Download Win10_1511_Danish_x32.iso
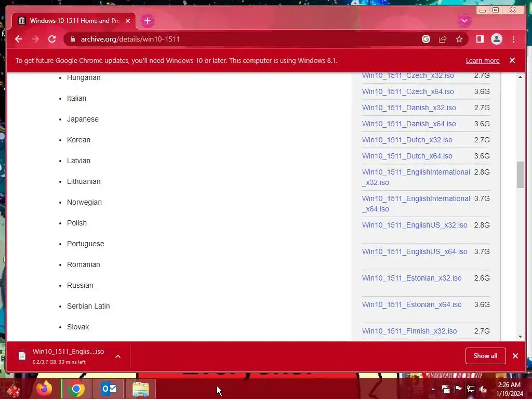This screenshot has width=532, height=399. click(x=408, y=108)
